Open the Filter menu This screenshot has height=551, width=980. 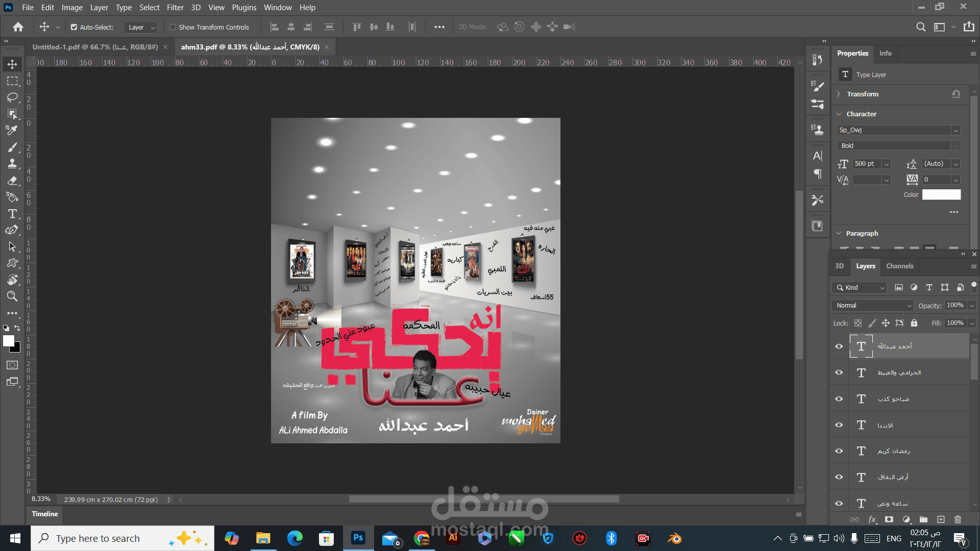point(175,7)
